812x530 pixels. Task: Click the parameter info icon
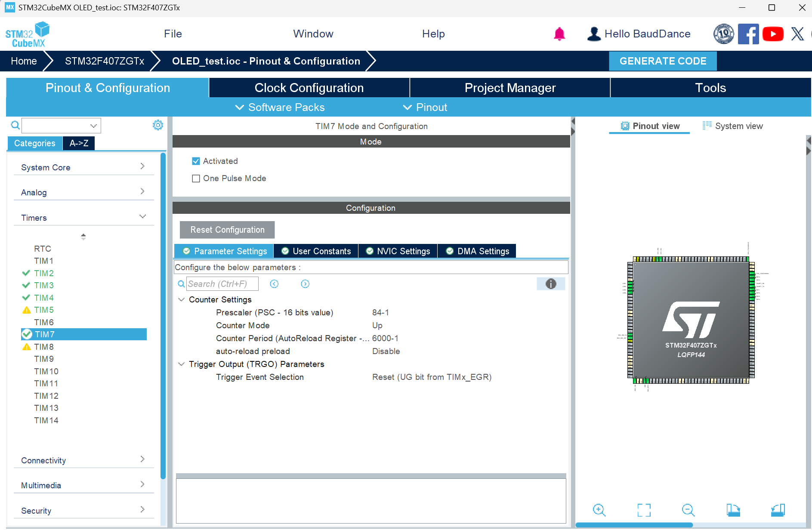click(x=551, y=283)
